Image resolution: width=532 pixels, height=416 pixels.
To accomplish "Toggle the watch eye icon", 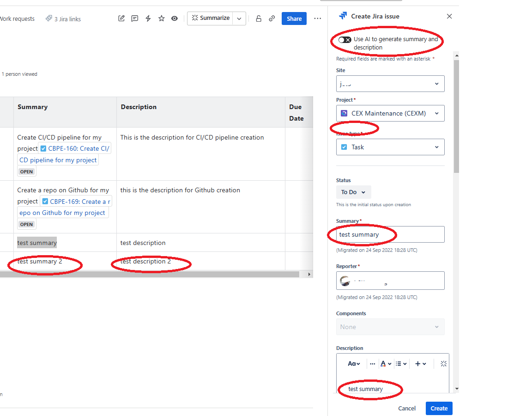I will pyautogui.click(x=174, y=18).
